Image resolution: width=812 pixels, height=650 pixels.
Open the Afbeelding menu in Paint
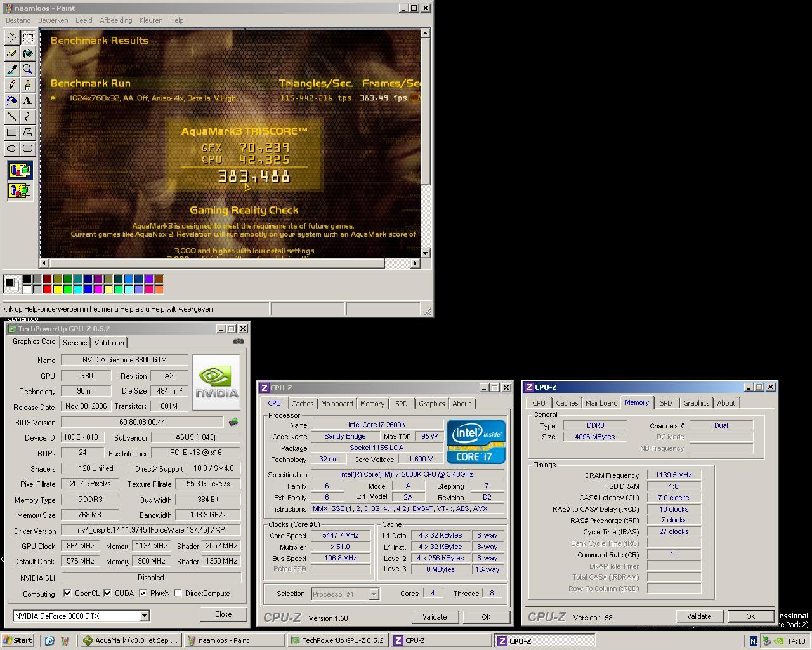tap(116, 20)
